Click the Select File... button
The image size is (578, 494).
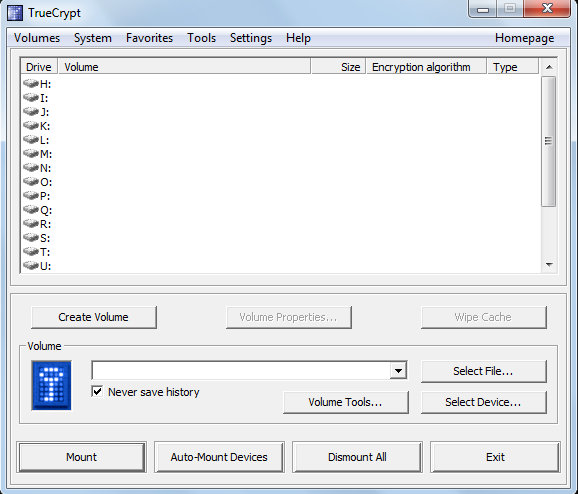(x=484, y=371)
